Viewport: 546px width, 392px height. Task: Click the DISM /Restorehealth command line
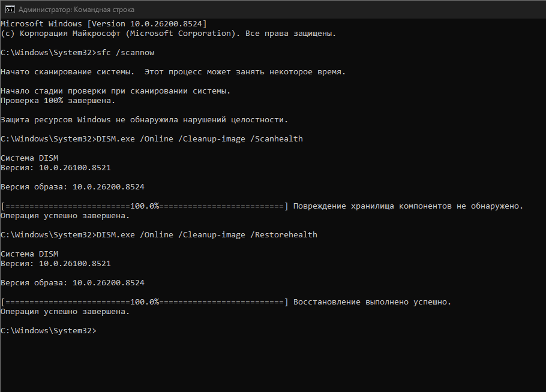point(159,235)
